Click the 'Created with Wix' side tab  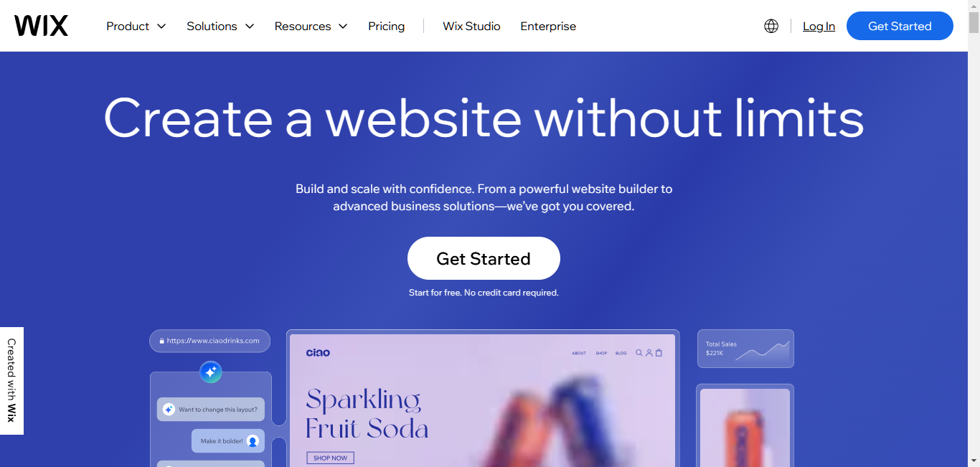click(11, 381)
